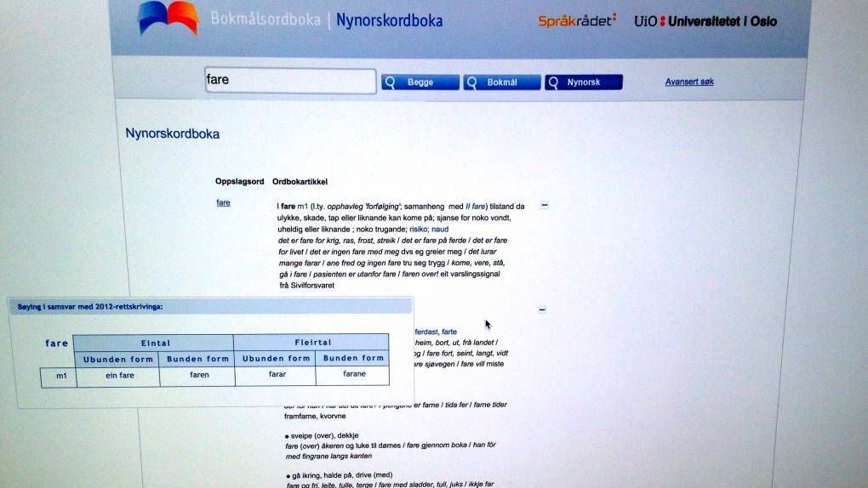
Task: Click the search field containing 'fare'
Action: (x=289, y=81)
